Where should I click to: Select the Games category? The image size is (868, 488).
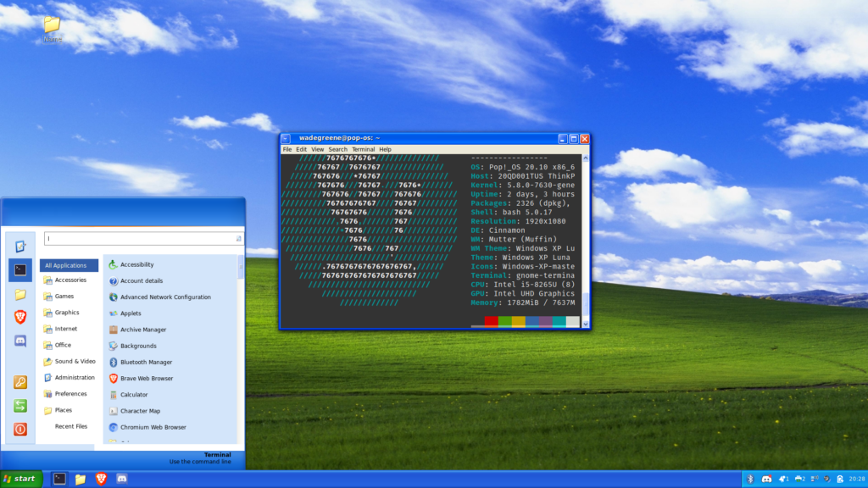click(69, 296)
